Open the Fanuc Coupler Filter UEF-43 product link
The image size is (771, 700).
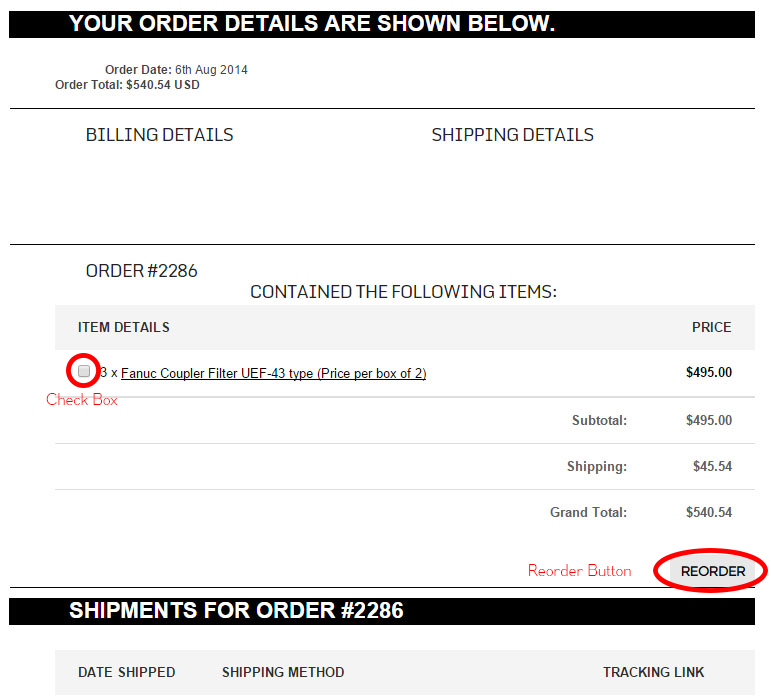[x=273, y=374]
